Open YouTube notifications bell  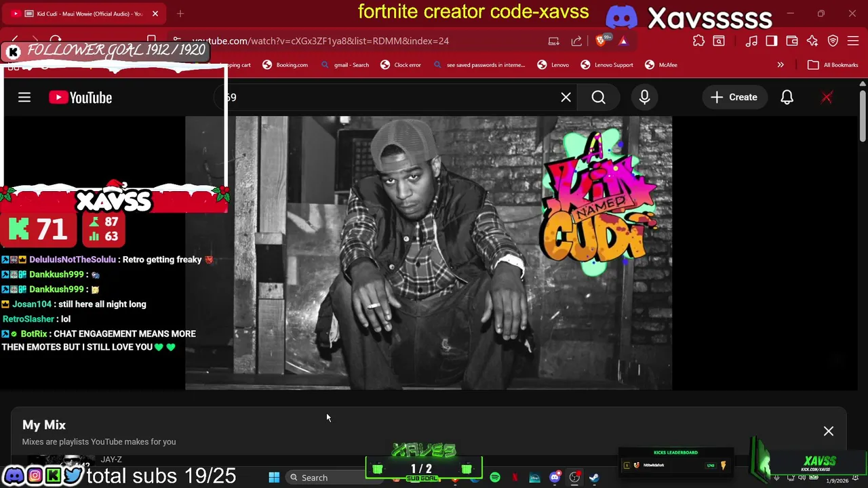tap(787, 98)
